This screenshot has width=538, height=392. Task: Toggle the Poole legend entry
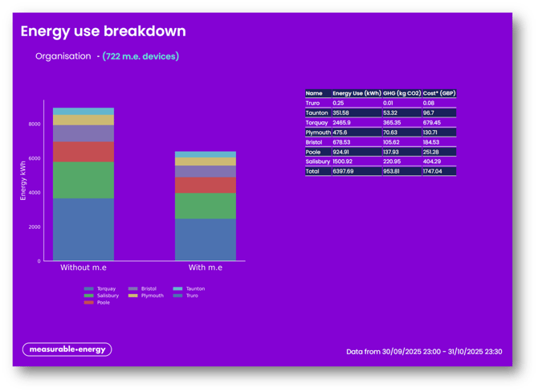pyautogui.click(x=103, y=303)
